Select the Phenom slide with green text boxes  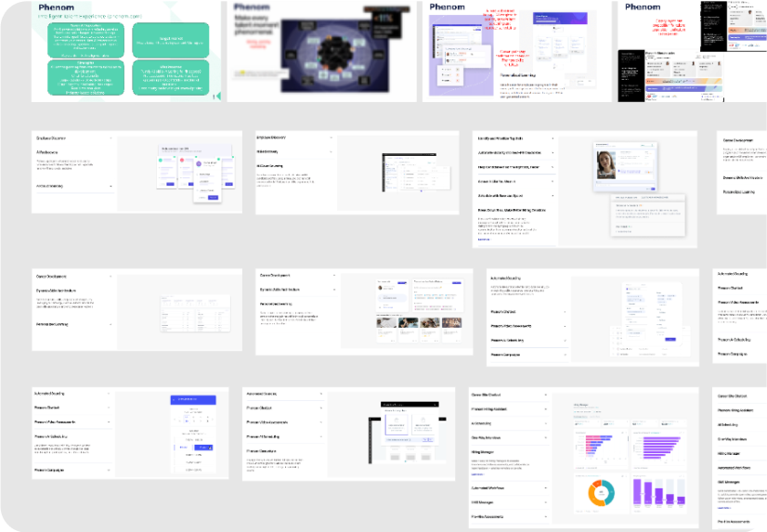pos(126,51)
